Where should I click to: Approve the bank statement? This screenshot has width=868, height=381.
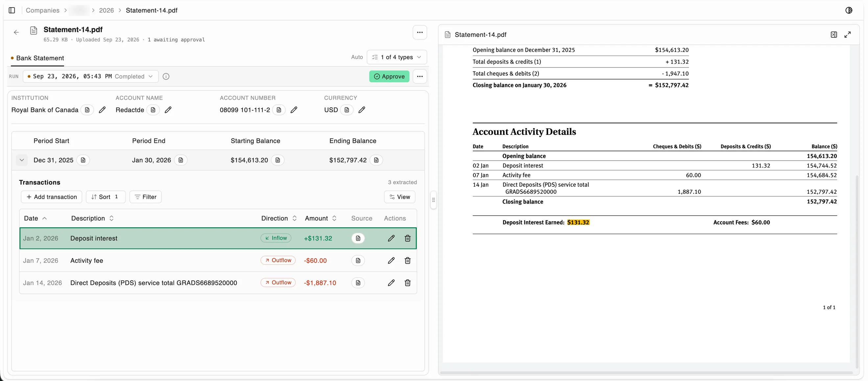389,77
